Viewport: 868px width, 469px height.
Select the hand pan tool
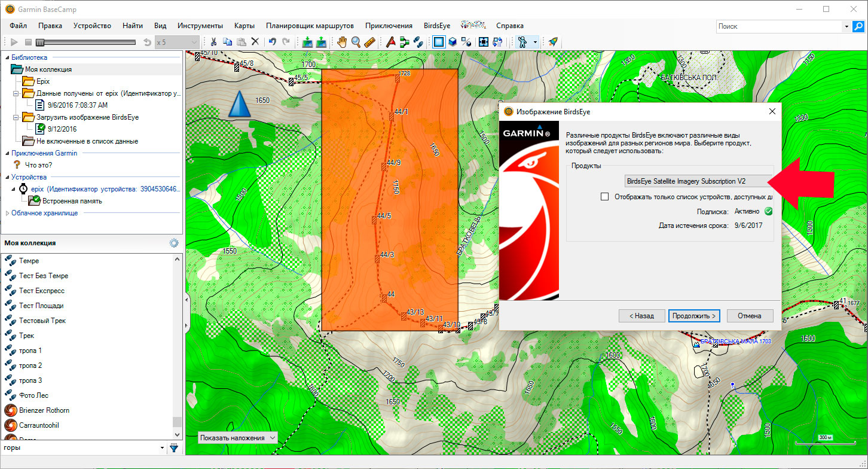(342, 42)
